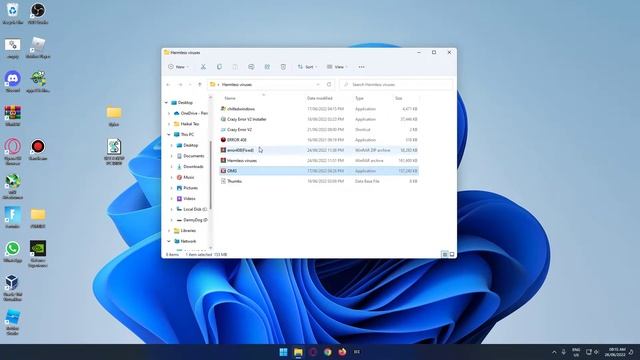The height and width of the screenshot is (360, 640).
Task: Select the WhatsApp desktop icon
Action: [13, 251]
